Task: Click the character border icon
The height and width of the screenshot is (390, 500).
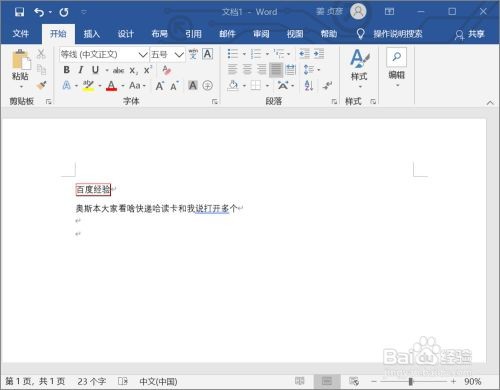Action: click(207, 54)
